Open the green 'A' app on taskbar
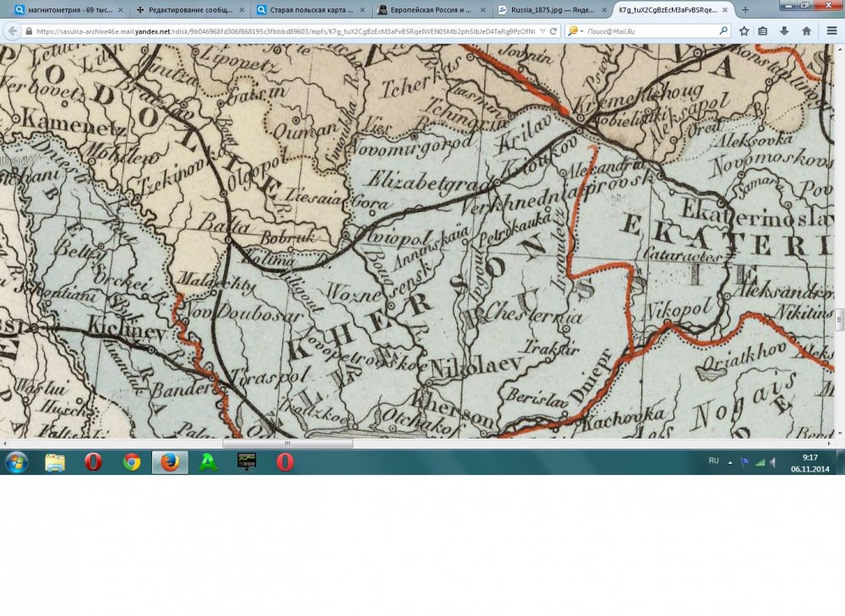Viewport: 845px width, 616px height. [x=209, y=462]
